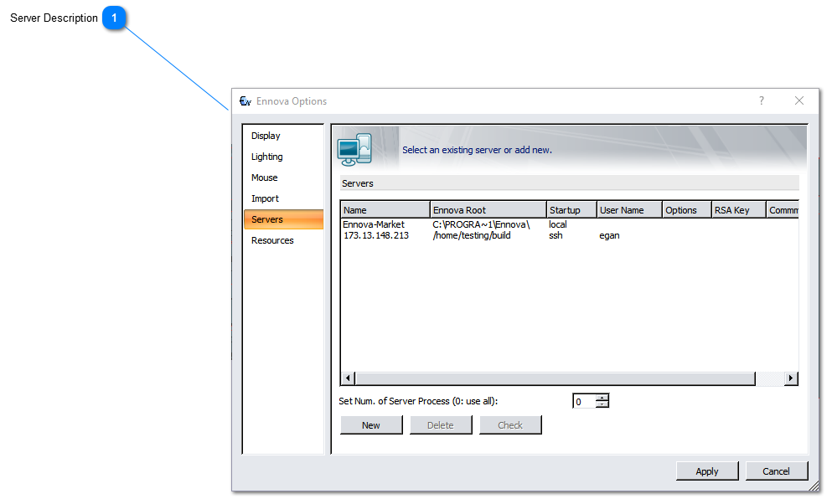
Task: Select the Mouse options page
Action: coord(265,177)
